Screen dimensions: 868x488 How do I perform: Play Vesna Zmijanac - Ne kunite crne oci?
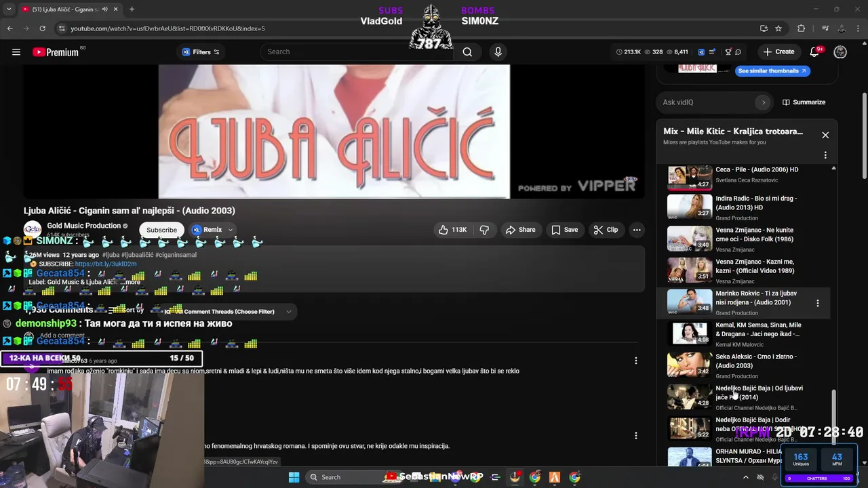pyautogui.click(x=743, y=239)
